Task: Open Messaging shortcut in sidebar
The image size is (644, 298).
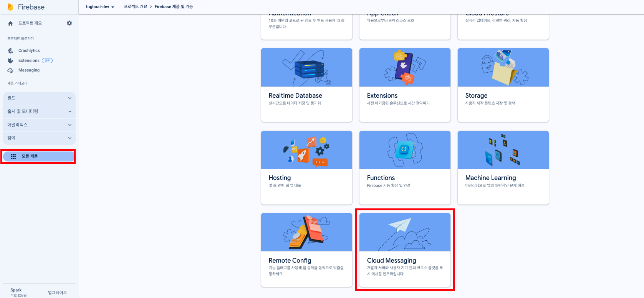Action: point(29,70)
